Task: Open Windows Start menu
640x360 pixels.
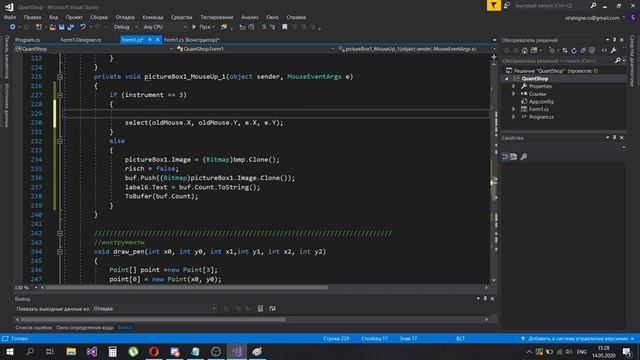Action: pyautogui.click(x=9, y=351)
